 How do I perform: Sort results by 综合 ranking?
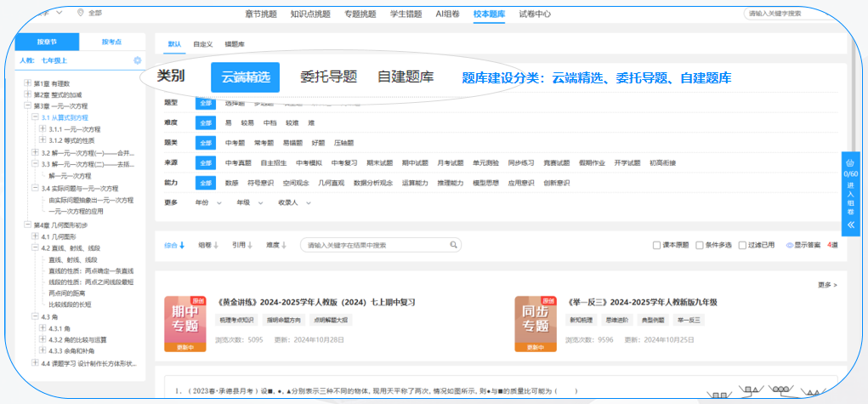[x=174, y=245]
